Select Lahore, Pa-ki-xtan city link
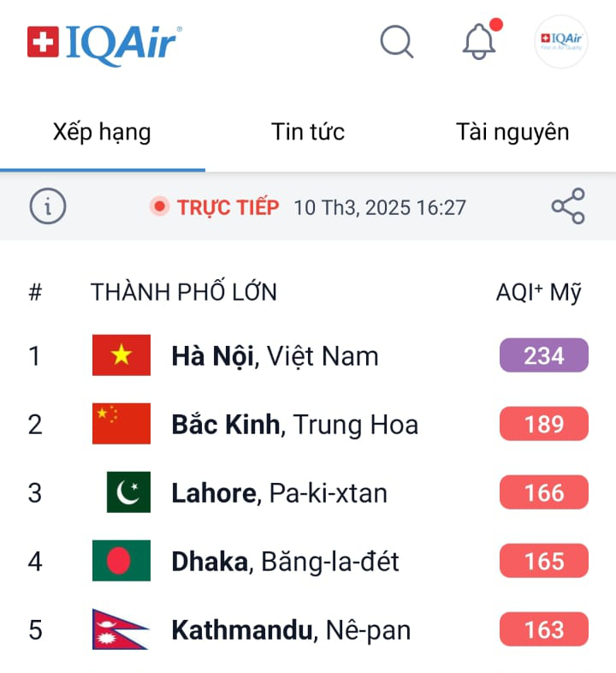 point(280,493)
